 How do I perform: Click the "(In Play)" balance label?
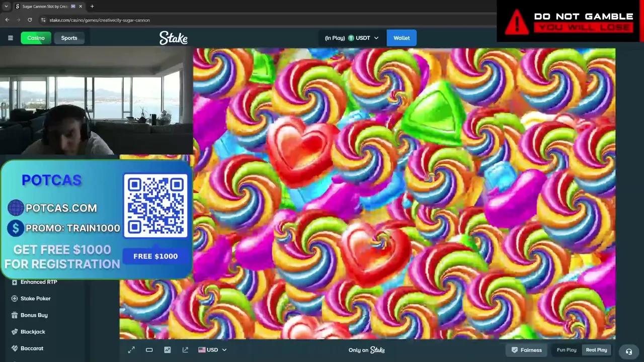pos(335,38)
